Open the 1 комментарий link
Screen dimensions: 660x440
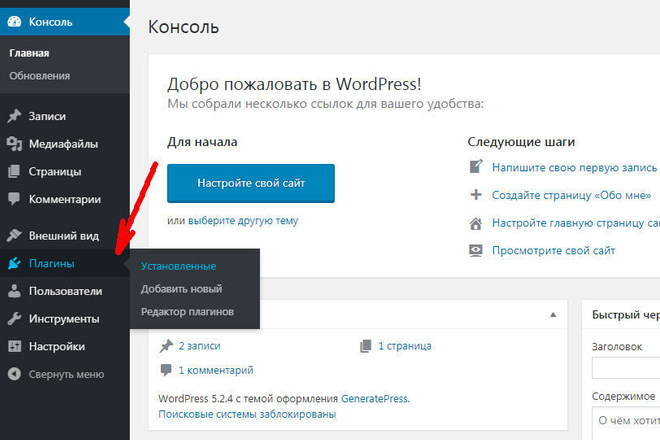point(216,370)
